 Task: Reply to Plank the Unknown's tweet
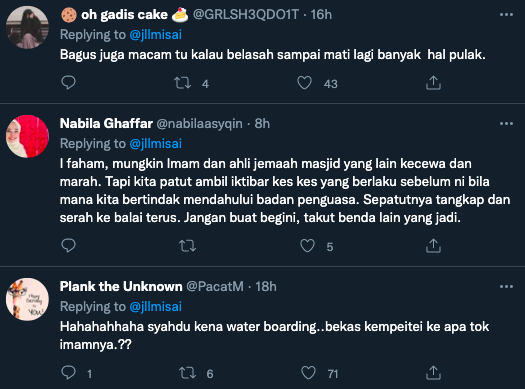(x=69, y=372)
